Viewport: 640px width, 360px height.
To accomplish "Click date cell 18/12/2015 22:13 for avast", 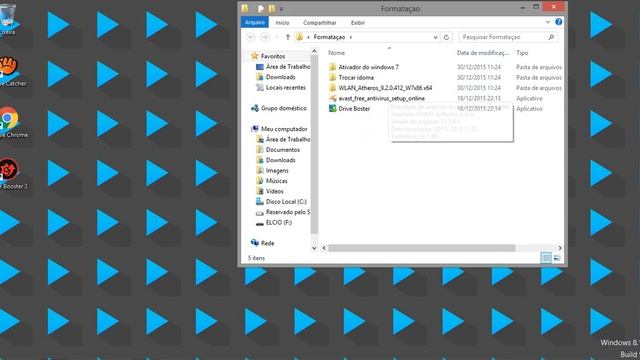I will [479, 98].
